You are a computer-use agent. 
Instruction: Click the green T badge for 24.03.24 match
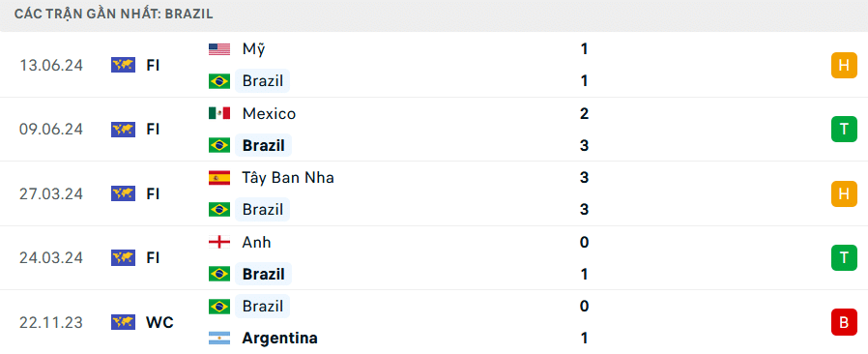[x=844, y=258]
